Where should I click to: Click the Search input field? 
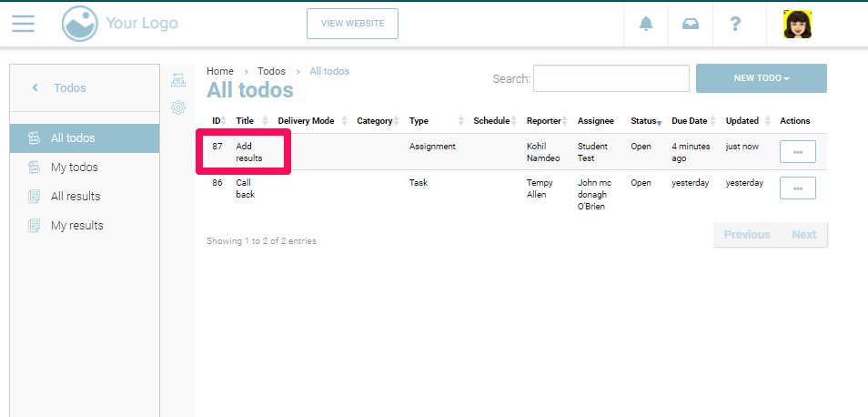[x=611, y=79]
